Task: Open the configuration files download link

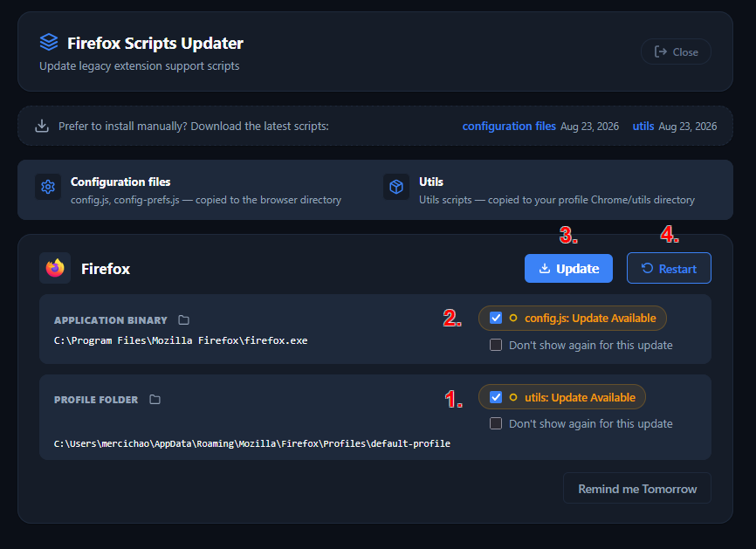Action: click(509, 127)
